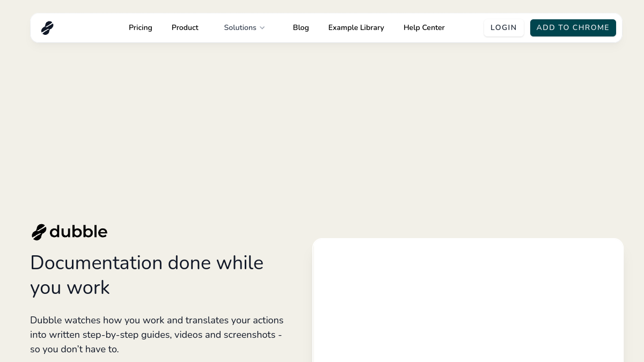Open the Help Center link
Image resolution: width=644 pixels, height=362 pixels.
[x=424, y=28]
